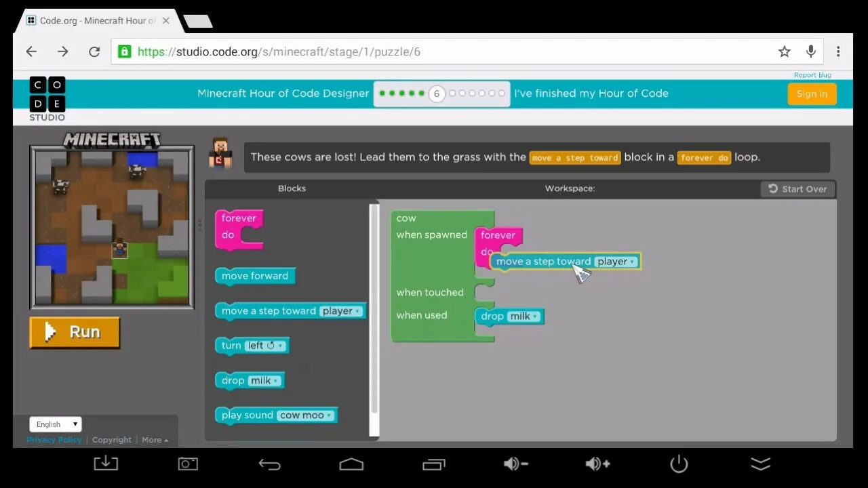Viewport: 868px width, 488px height.
Task: Click the 'when used' event label
Action: 422,315
